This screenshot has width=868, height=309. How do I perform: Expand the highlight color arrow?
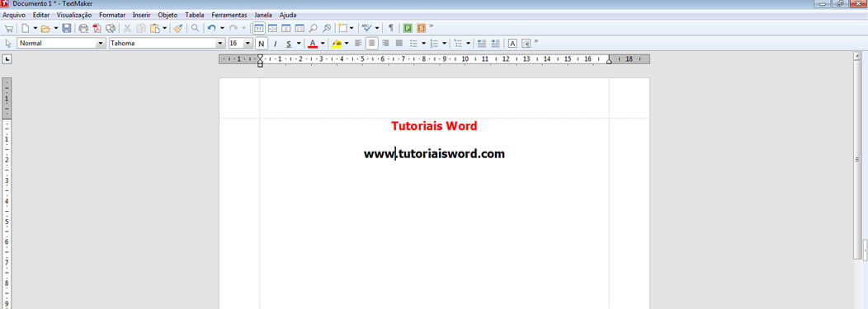click(x=347, y=43)
